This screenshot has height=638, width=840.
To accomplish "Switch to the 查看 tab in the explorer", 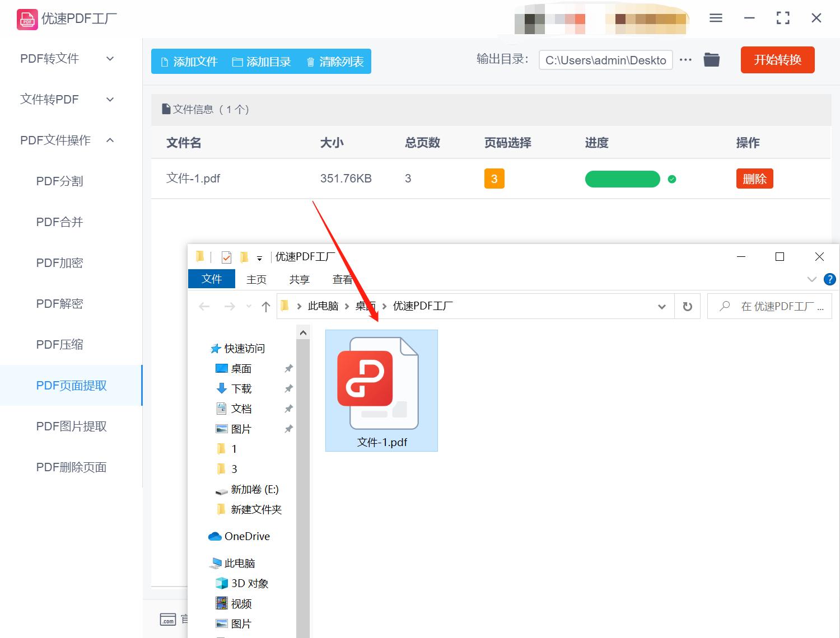I will pyautogui.click(x=342, y=279).
